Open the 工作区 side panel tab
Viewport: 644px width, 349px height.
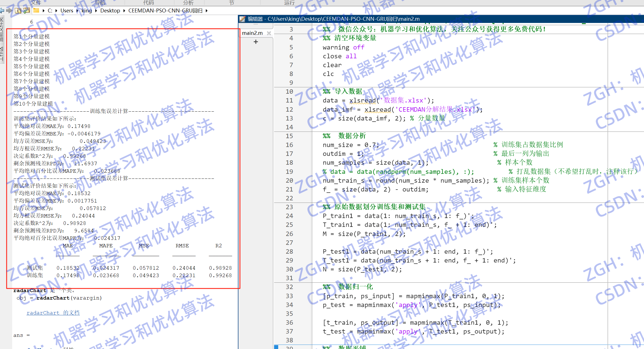click(2, 54)
